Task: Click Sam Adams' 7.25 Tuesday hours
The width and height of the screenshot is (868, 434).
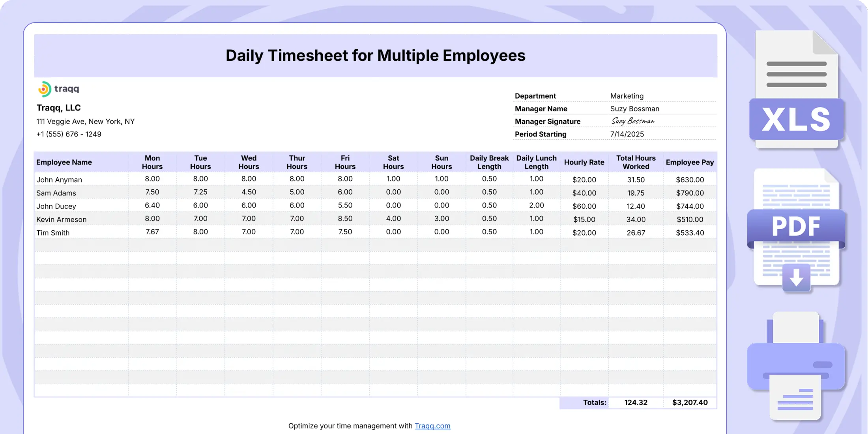Action: point(200,192)
